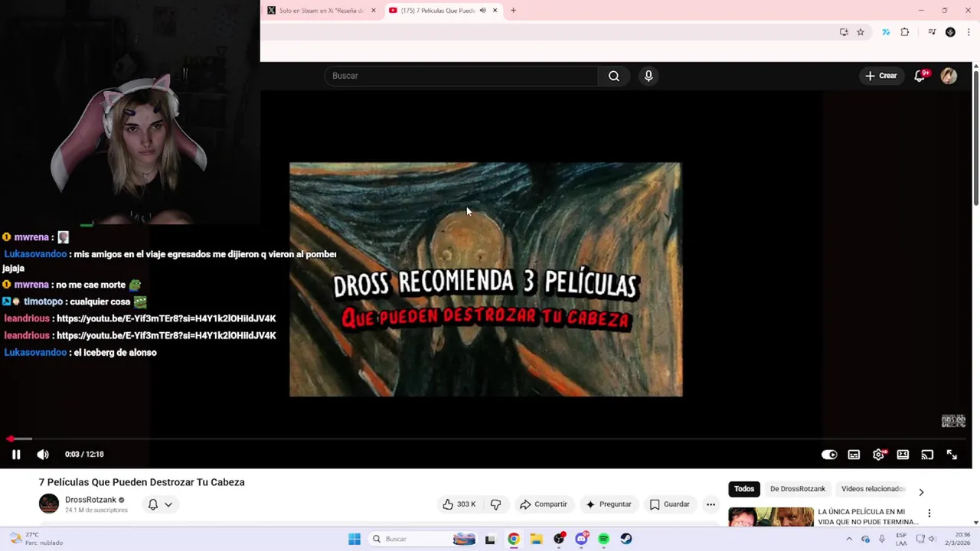
Task: Expand the subscription notification chevron
Action: click(168, 504)
